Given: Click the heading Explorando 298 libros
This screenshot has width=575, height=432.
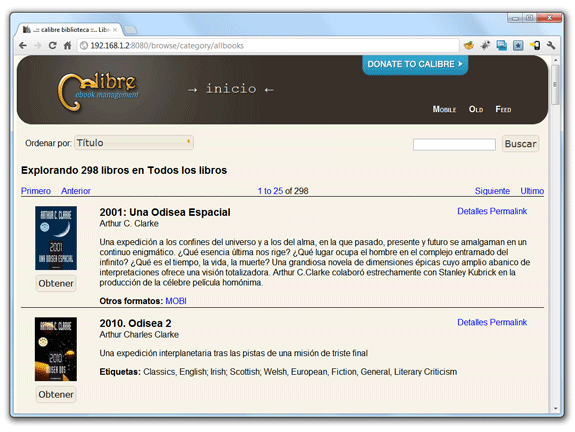Looking at the screenshot, I should 124,171.
